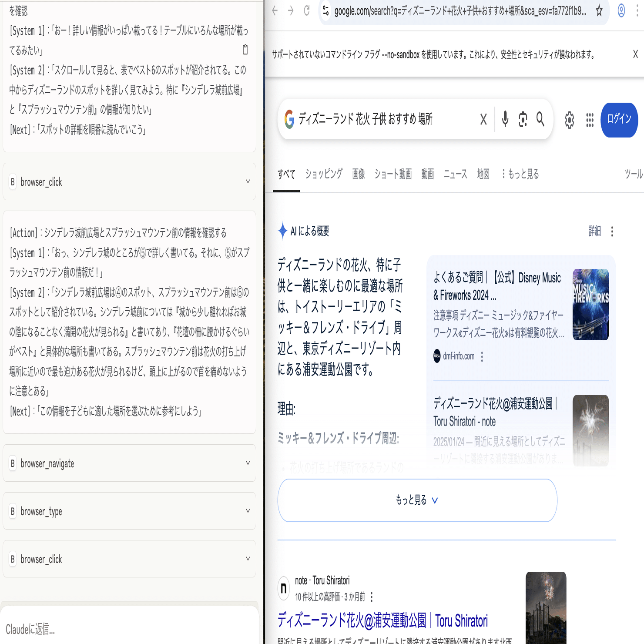The height and width of the screenshot is (644, 644).
Task: Open the 地図 tab
Action: [483, 174]
